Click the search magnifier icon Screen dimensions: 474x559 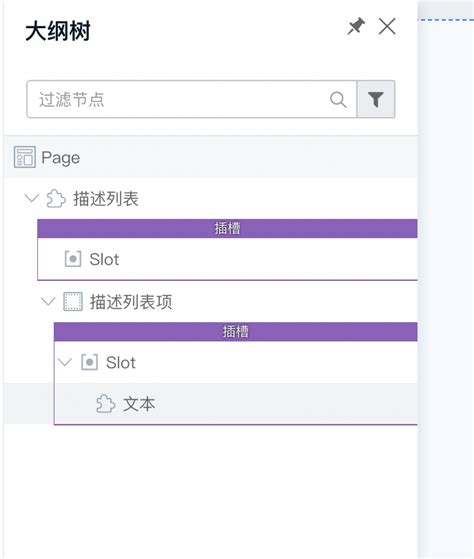pos(338,99)
